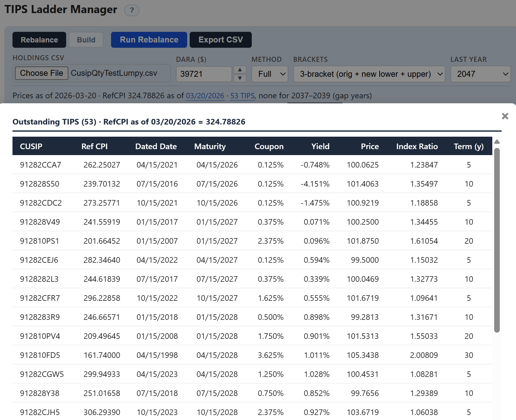Click the price value 105.3438
Image resolution: width=516 pixels, height=420 pixels.
click(363, 355)
